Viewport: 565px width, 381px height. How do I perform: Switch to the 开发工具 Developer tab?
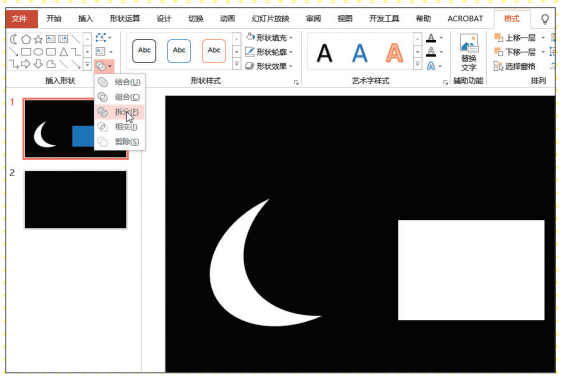pos(384,19)
